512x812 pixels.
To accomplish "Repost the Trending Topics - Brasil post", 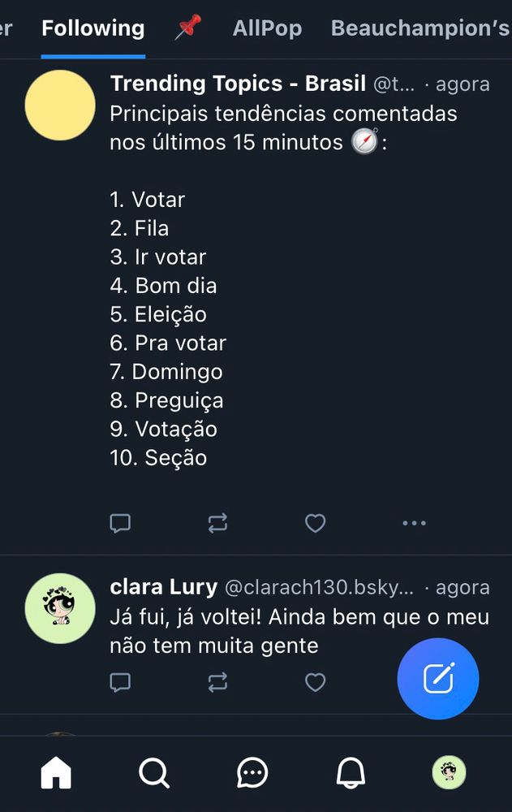I will tap(217, 524).
